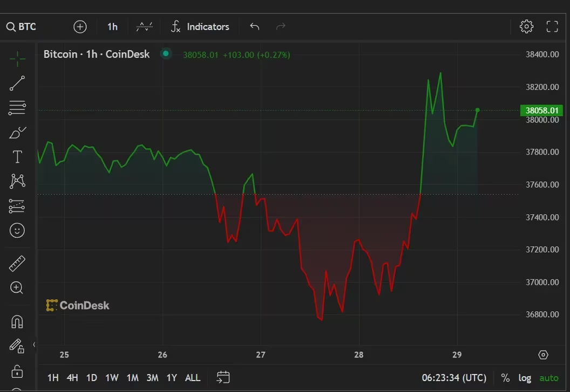Image resolution: width=570 pixels, height=392 pixels.
Task: Click the BTC symbol search field
Action: pyautogui.click(x=22, y=26)
